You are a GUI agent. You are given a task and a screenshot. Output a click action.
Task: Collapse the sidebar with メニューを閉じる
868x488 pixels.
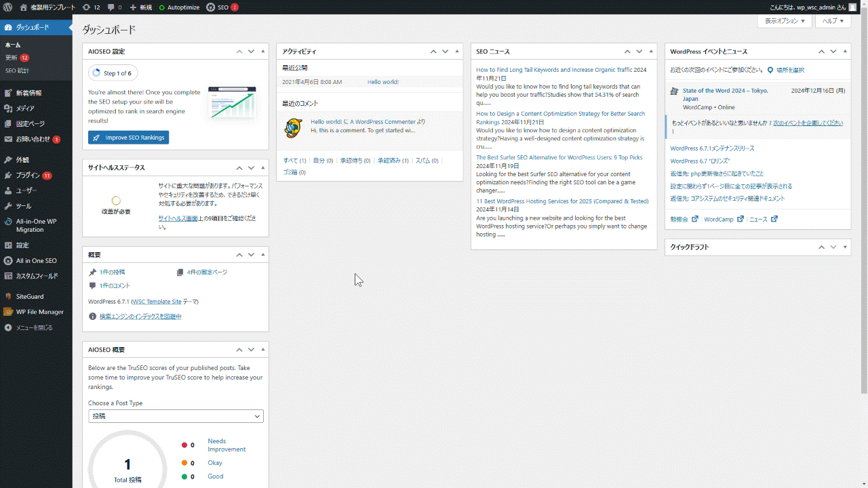coord(36,327)
